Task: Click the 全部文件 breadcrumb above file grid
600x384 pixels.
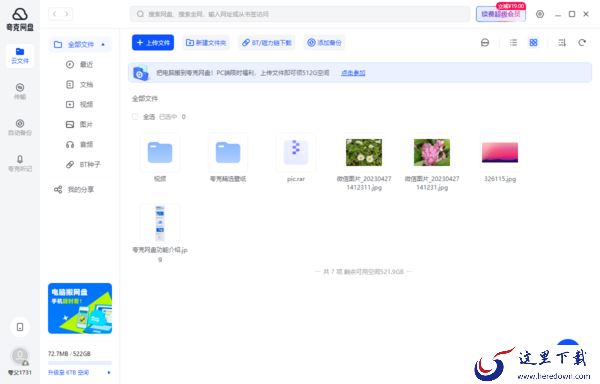Action: pyautogui.click(x=145, y=99)
